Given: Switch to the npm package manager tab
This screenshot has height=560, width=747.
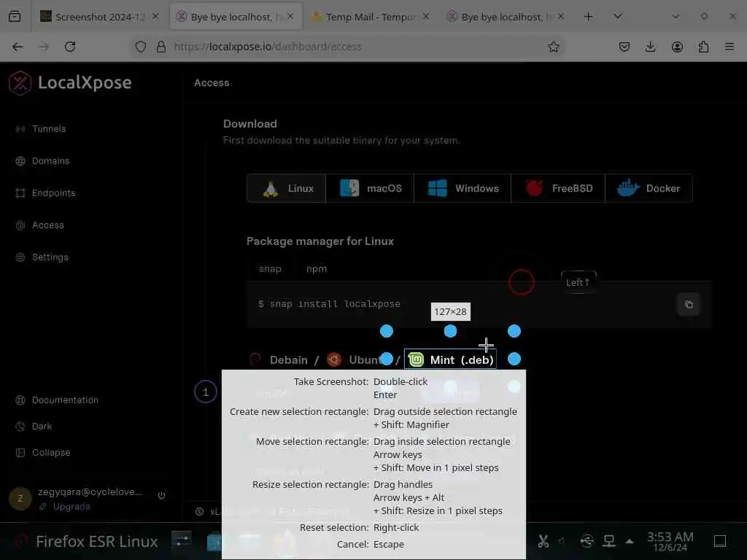Looking at the screenshot, I should [317, 269].
